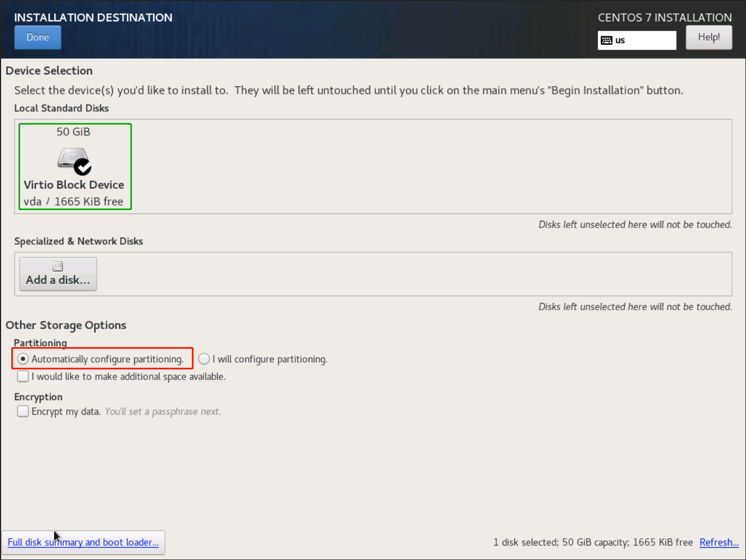Screen dimensions: 746x560
Task: Select Automatically configure partitioning radio button
Action: click(23, 359)
